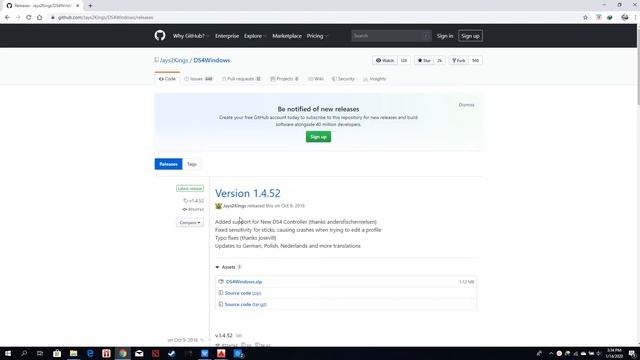Screen dimensions: 640x360
Task: Switch to the Tags tab
Action: tap(192, 164)
